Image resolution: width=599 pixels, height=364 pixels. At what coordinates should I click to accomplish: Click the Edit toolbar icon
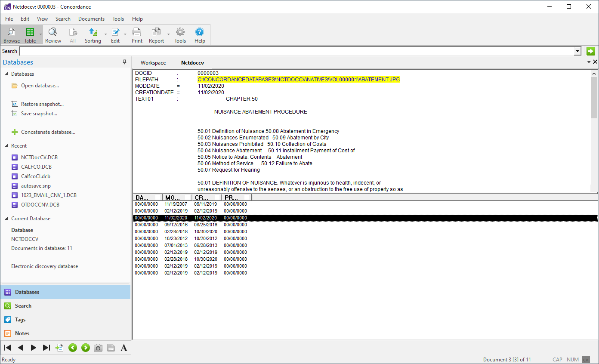coord(115,35)
